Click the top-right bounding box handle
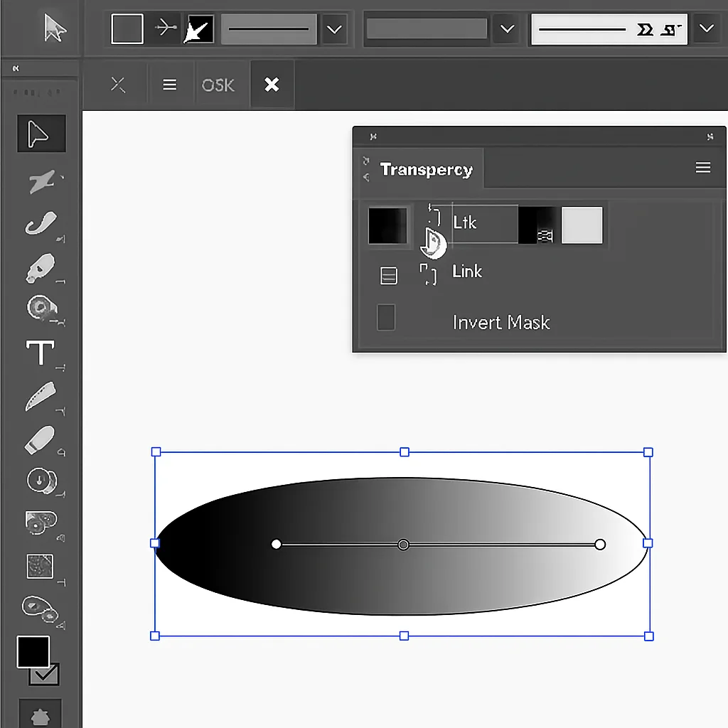Viewport: 728px width, 728px height. click(x=648, y=452)
